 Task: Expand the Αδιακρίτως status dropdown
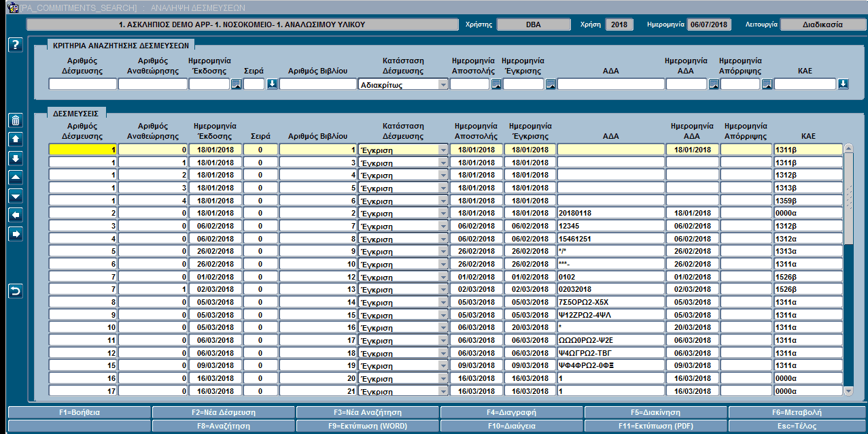pos(443,85)
